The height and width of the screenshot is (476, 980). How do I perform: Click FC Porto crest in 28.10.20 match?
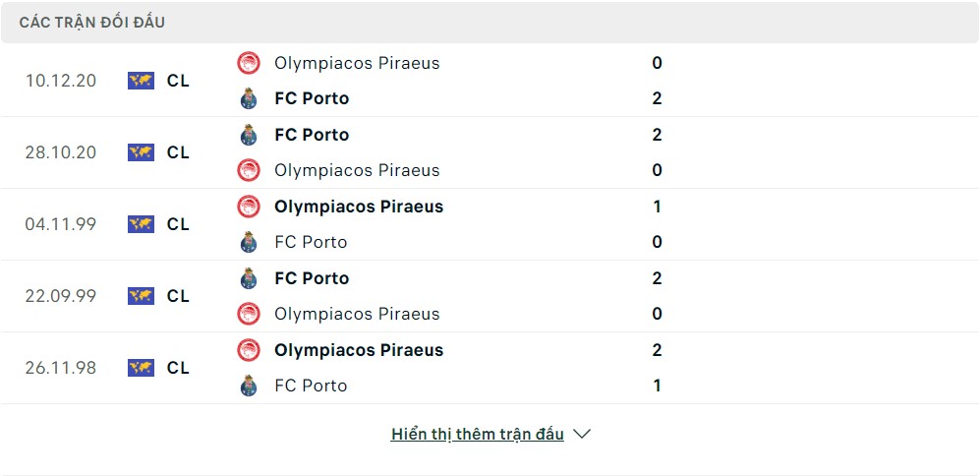tap(249, 135)
